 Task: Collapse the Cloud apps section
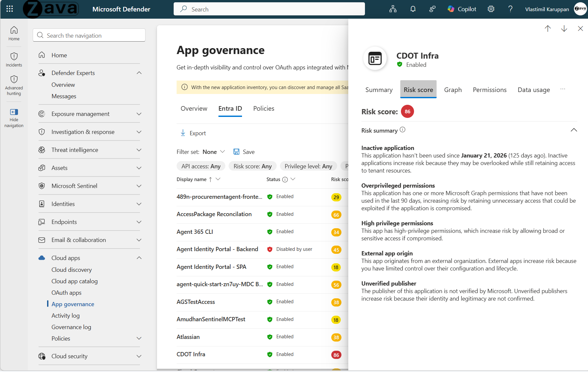pos(139,258)
